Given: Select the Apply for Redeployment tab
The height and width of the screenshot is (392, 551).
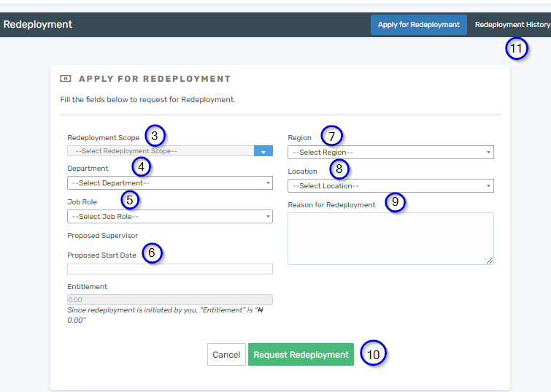Looking at the screenshot, I should pos(418,25).
